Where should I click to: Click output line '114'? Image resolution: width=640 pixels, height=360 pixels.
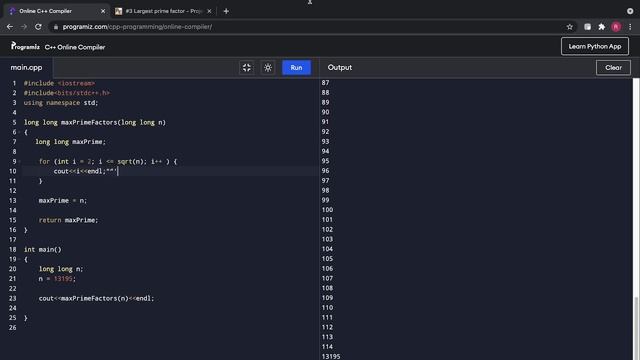[327, 347]
